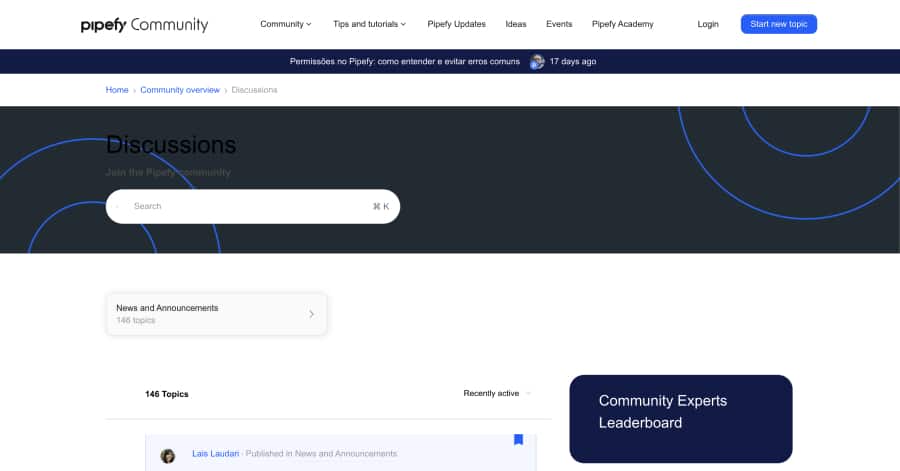Open Lais Laudan's profile link

pos(215,454)
